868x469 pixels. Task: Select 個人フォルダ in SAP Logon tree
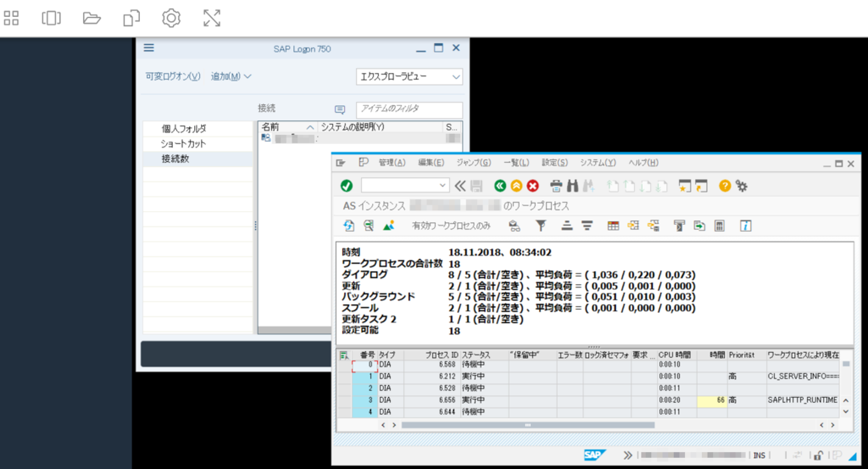(184, 128)
